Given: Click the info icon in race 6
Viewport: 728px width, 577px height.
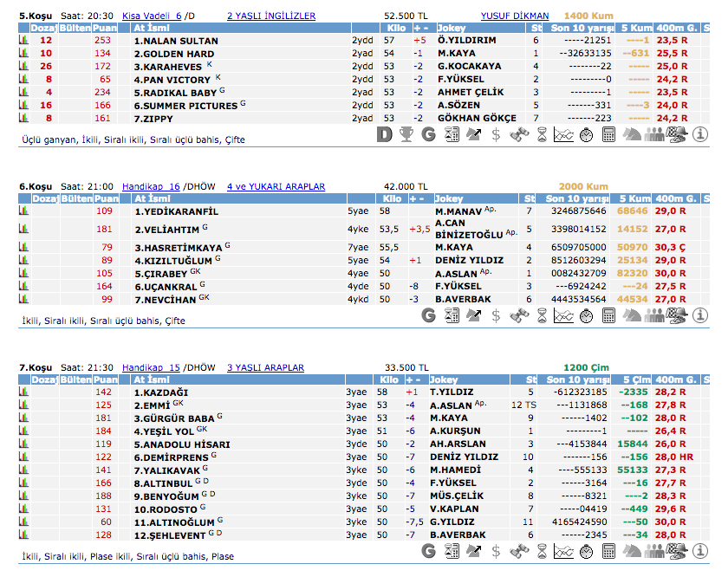Looking at the screenshot, I should point(700,316).
